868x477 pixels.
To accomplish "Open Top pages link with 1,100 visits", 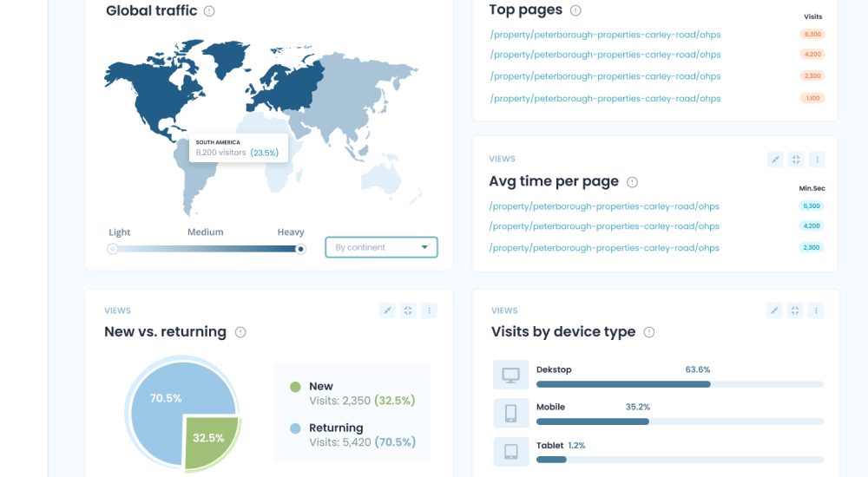I will [x=605, y=98].
